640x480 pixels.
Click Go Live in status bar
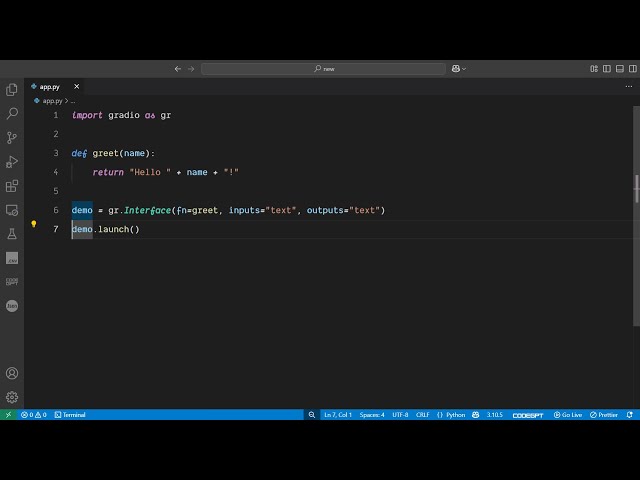[x=568, y=415]
